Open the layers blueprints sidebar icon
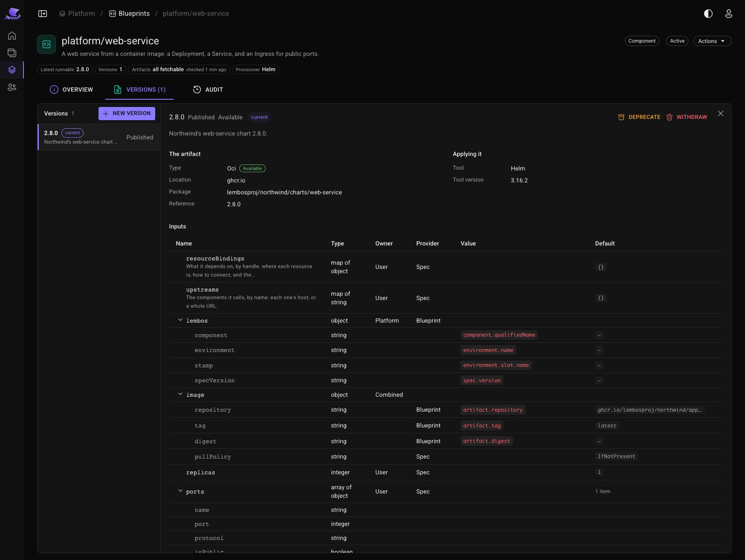Image resolution: width=745 pixels, height=560 pixels. click(12, 70)
